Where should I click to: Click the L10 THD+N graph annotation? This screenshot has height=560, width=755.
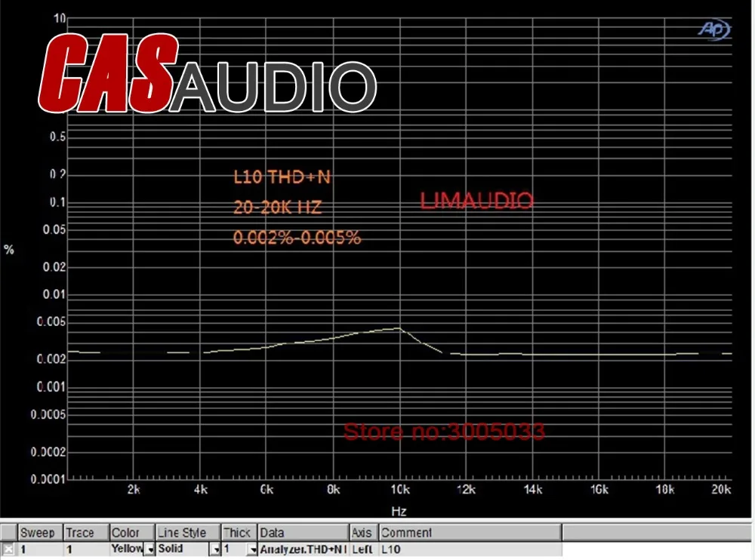tap(282, 177)
